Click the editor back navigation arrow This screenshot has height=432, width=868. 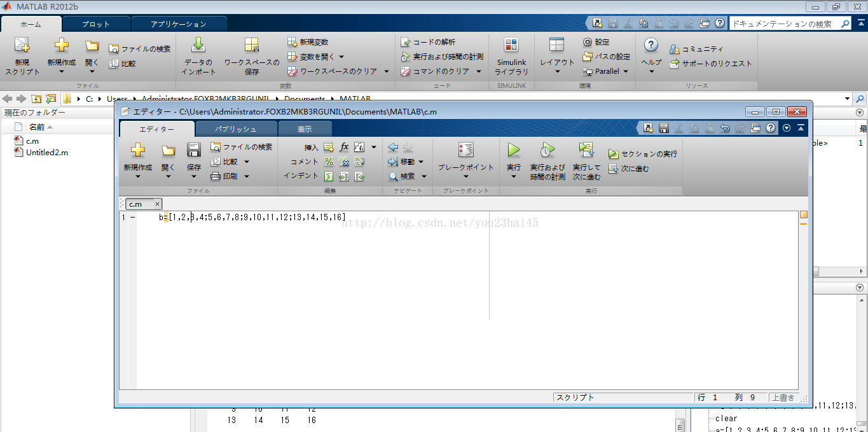(393, 147)
